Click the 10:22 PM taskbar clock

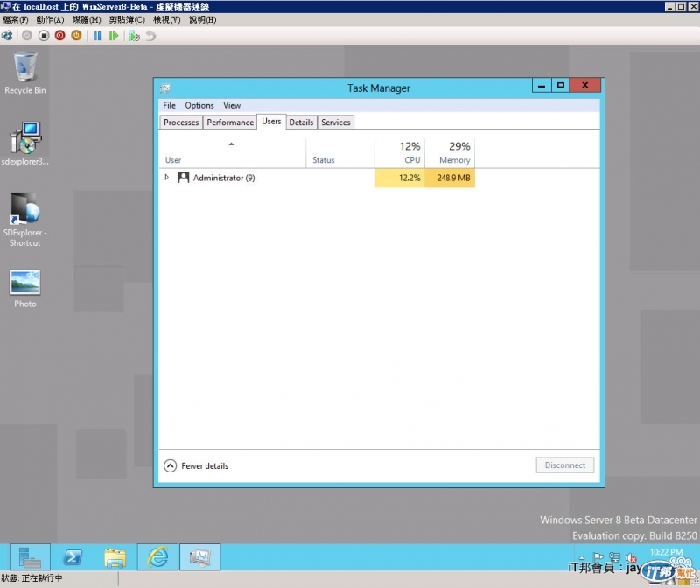(x=666, y=552)
